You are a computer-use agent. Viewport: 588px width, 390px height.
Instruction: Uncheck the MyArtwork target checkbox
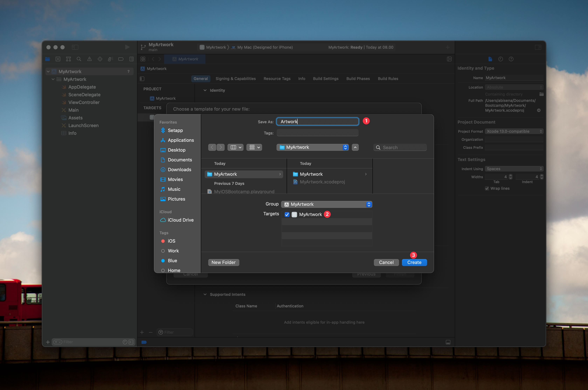(287, 214)
